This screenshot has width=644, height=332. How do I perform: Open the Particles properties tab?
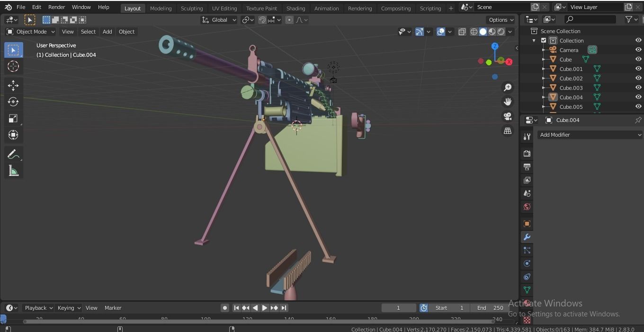click(x=527, y=250)
